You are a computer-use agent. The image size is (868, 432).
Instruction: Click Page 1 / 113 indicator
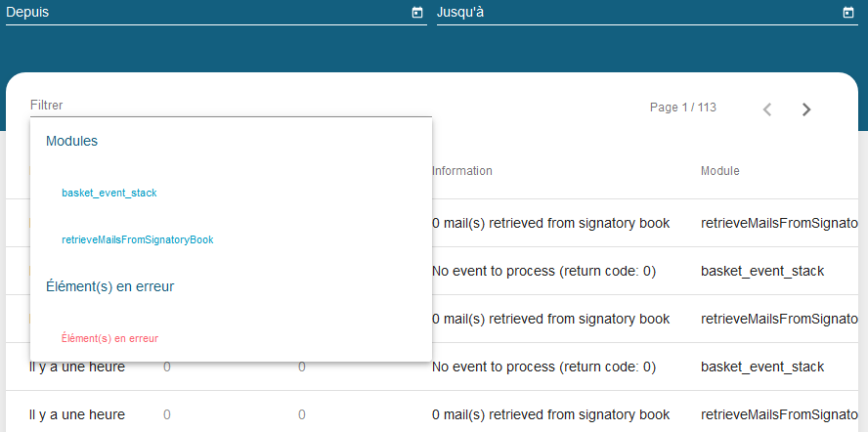click(683, 108)
